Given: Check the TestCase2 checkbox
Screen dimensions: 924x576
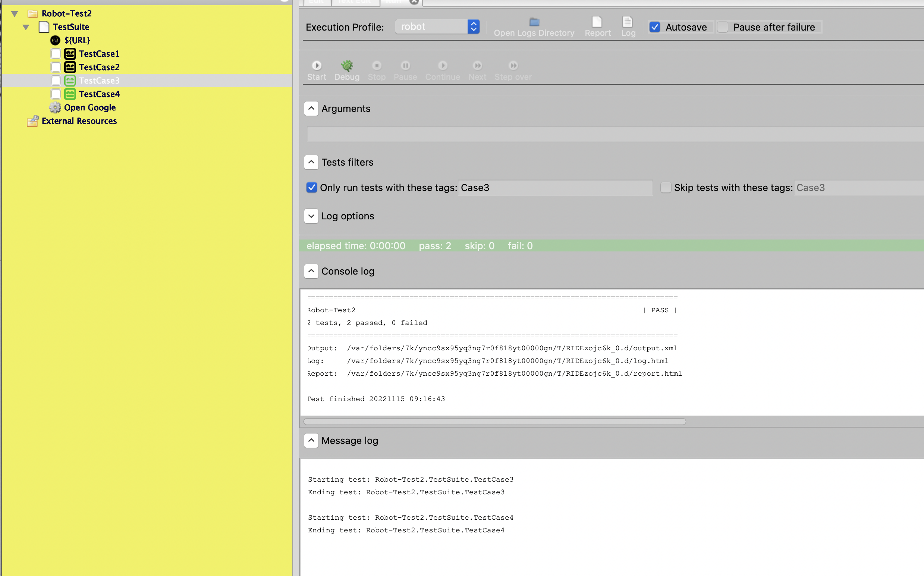Looking at the screenshot, I should coord(56,67).
